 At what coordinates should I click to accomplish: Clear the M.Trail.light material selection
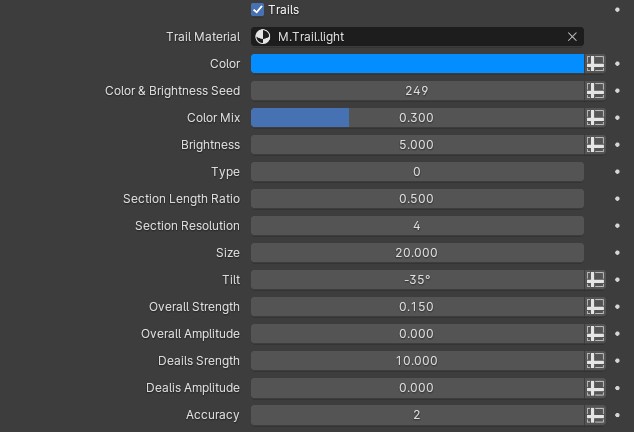pos(572,37)
